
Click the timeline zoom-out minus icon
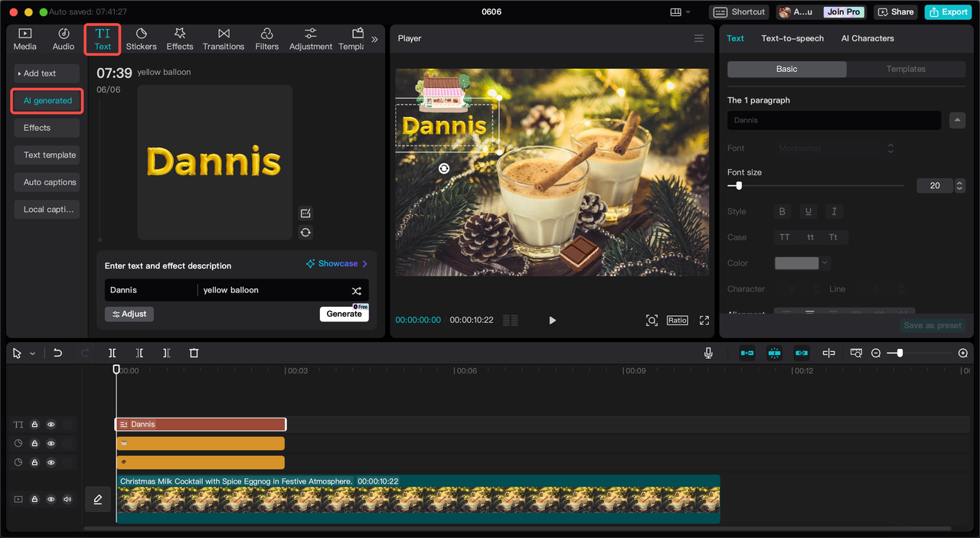click(x=876, y=353)
